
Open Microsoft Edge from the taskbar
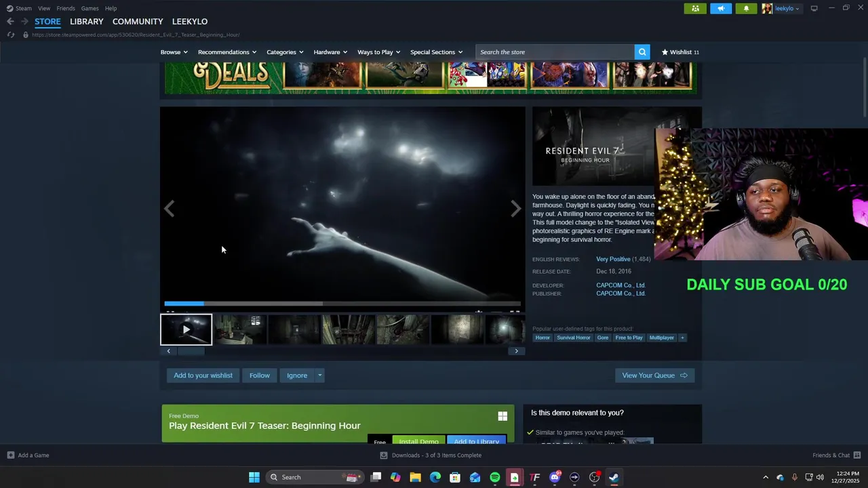435,477
